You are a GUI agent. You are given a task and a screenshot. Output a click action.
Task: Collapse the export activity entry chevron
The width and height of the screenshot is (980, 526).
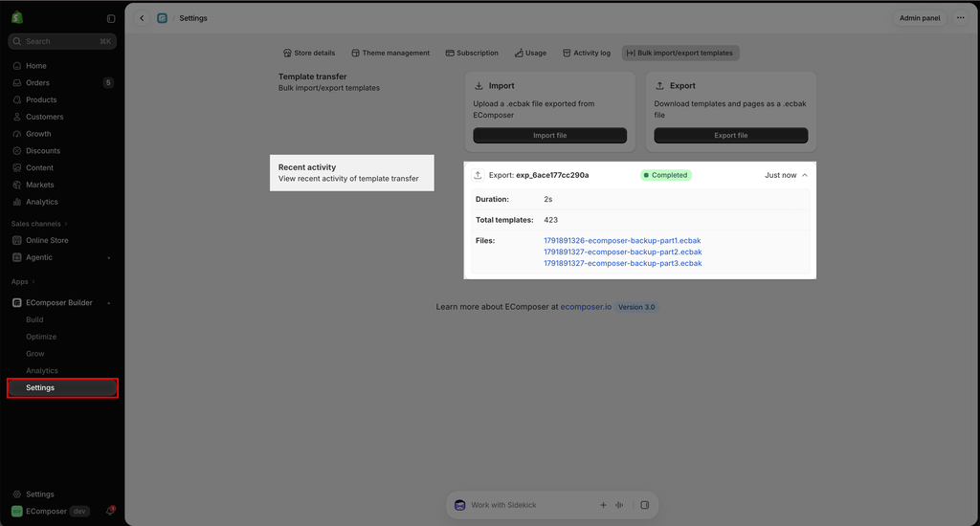tap(805, 175)
